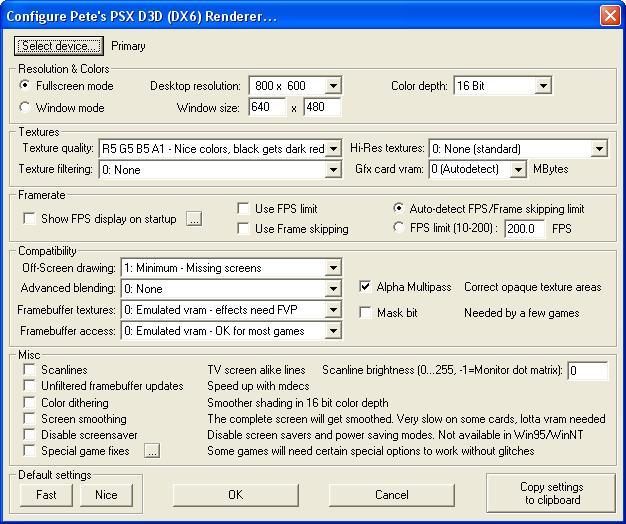Open the Desktop resolution dropdown
This screenshot has width=626, height=524.
(x=295, y=85)
